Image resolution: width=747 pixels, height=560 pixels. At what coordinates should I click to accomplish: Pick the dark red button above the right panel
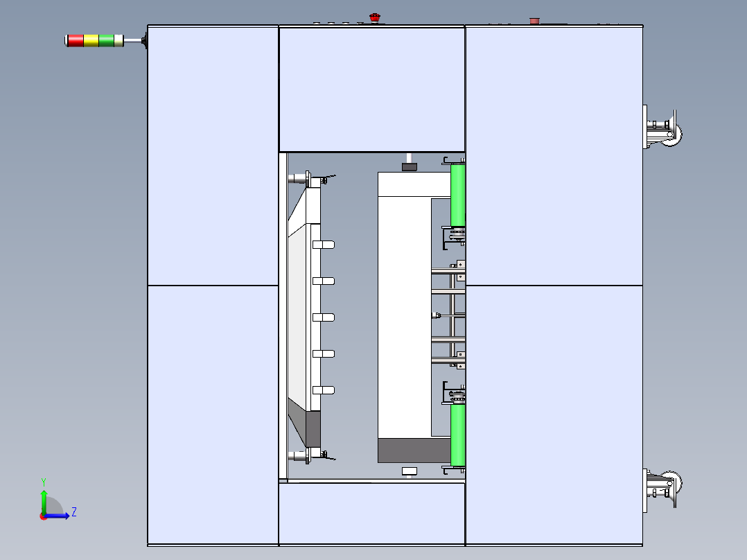534,21
